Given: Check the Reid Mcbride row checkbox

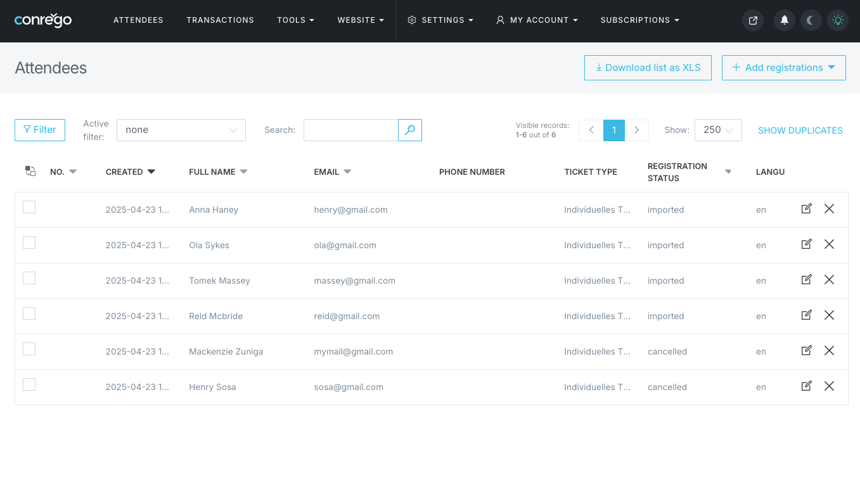Looking at the screenshot, I should 29,313.
